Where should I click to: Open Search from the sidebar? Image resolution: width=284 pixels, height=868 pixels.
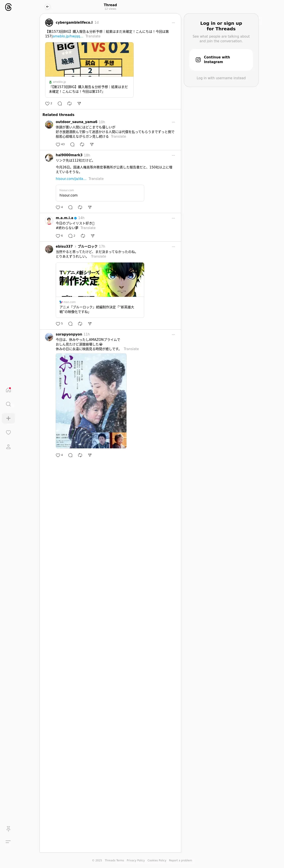[x=8, y=404]
